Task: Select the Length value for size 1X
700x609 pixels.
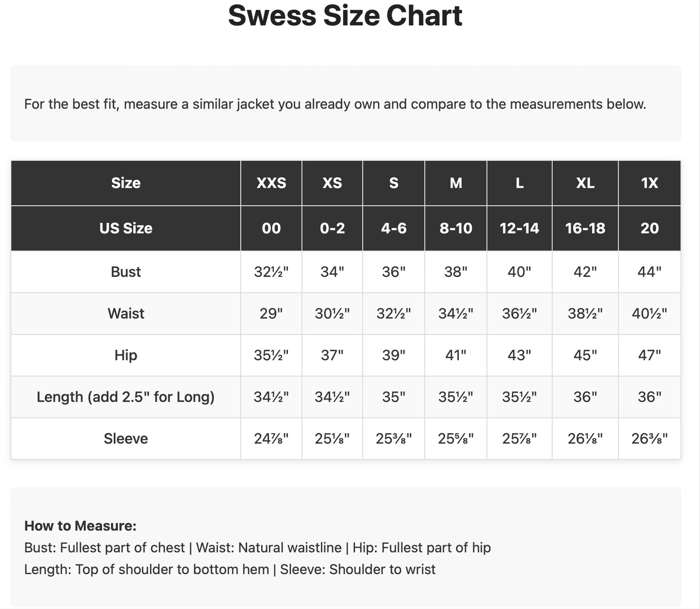Action: click(650, 397)
